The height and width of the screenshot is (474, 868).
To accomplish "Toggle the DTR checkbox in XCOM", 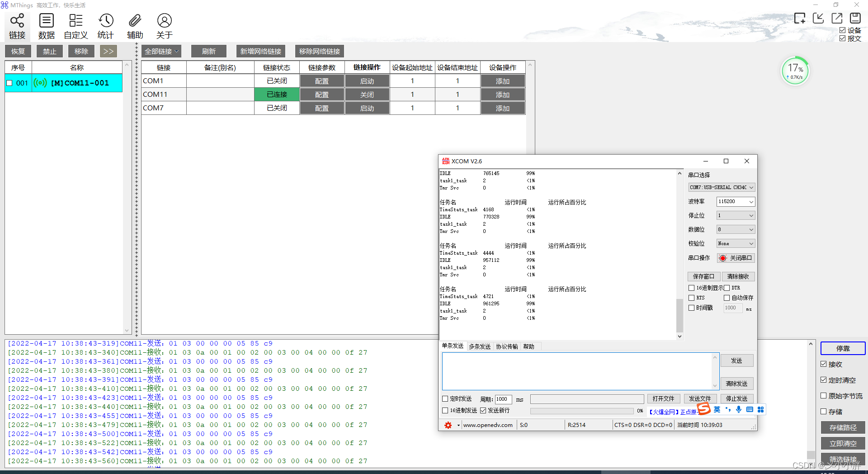I will 727,288.
